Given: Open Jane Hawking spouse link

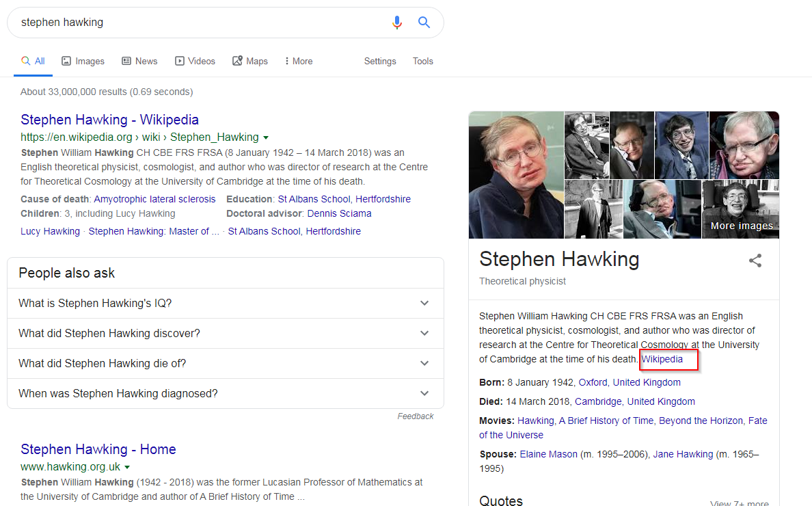Looking at the screenshot, I should click(683, 454).
